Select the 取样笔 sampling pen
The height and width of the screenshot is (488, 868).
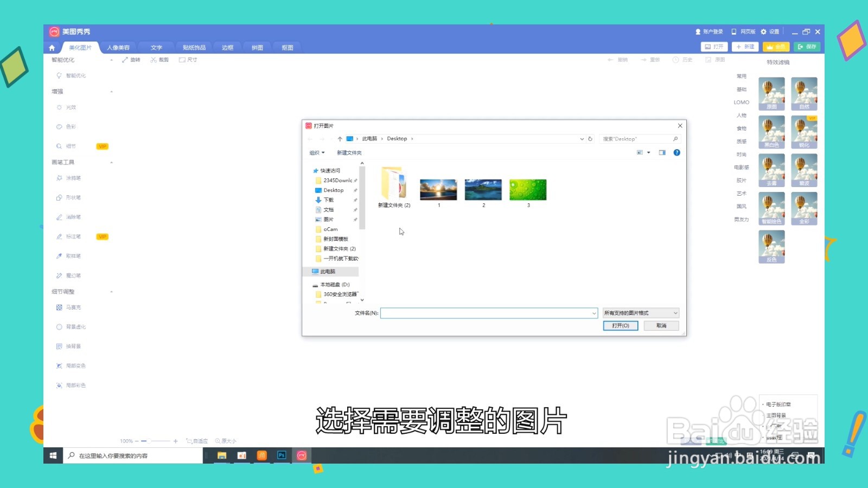68,256
